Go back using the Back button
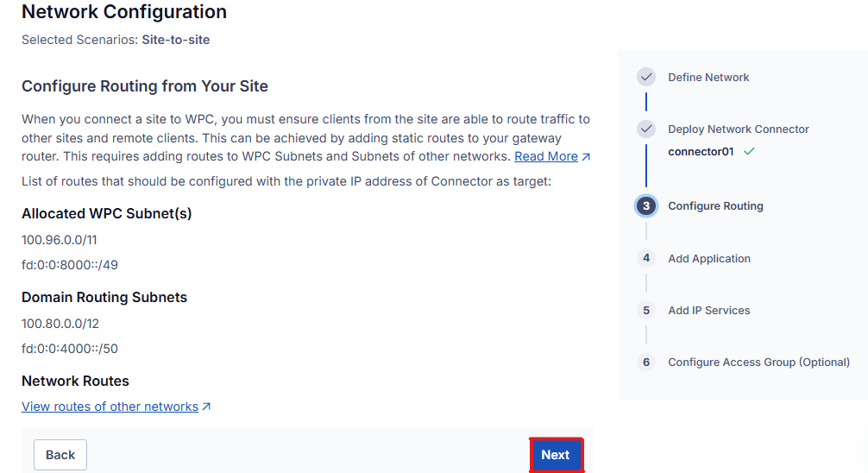Image resolution: width=868 pixels, height=473 pixels. tap(60, 455)
